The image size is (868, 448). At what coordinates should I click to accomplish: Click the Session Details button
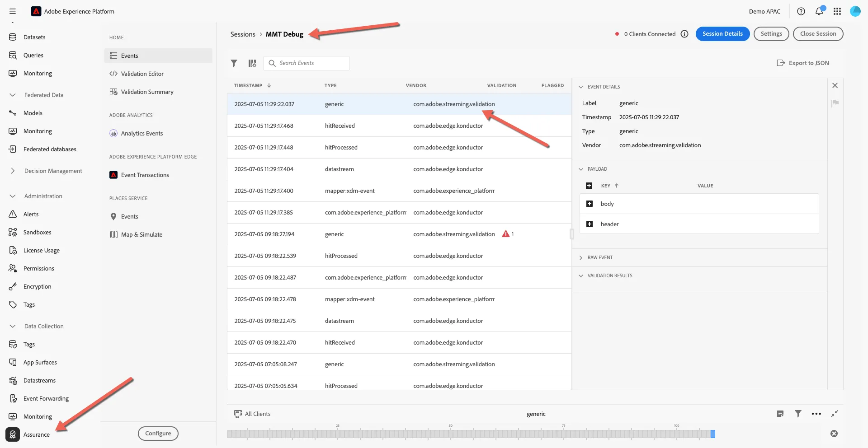[722, 34]
